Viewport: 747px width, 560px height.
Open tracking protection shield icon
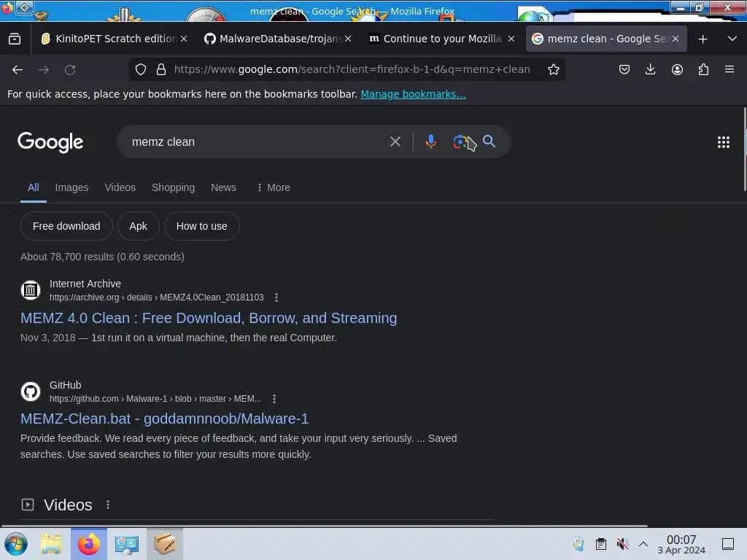tap(141, 69)
